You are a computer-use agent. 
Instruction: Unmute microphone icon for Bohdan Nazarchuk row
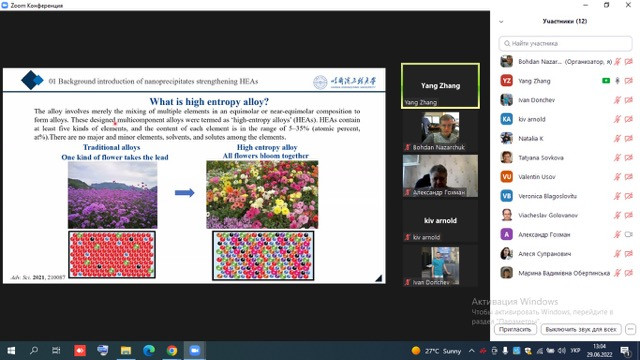[618, 62]
